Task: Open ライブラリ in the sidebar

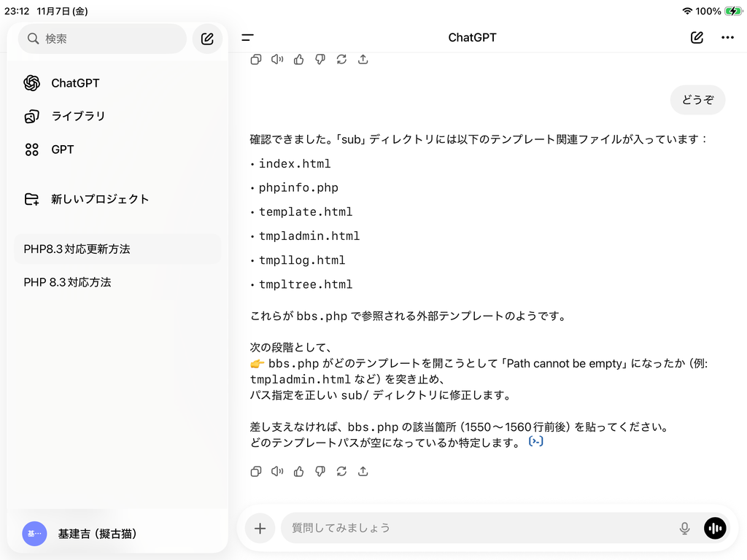Action: 77,116
